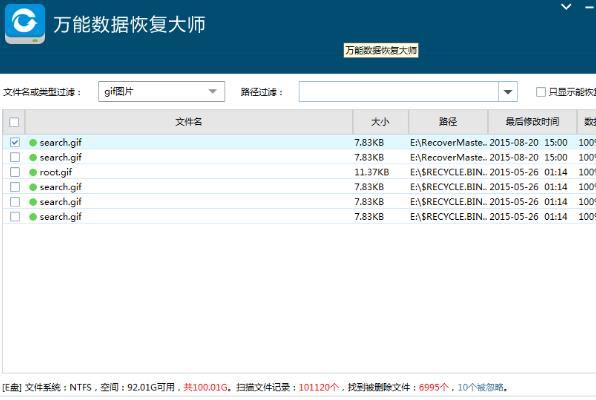Sort by the 路径 column header
This screenshot has width=596, height=400.
(448, 122)
